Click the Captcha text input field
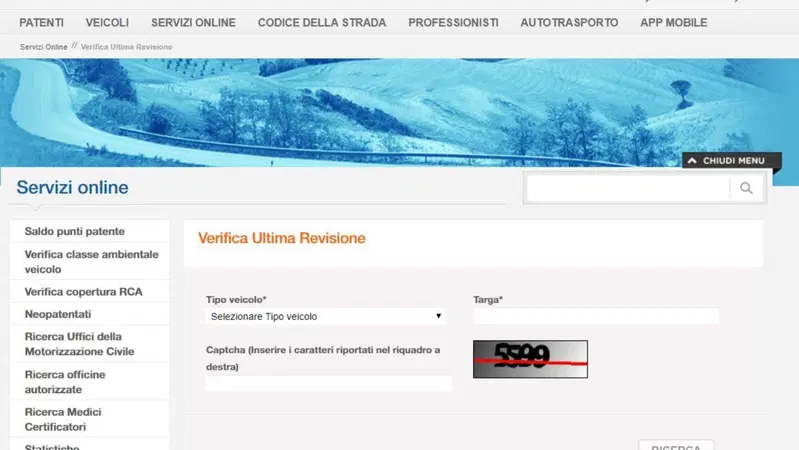Image resolution: width=799 pixels, height=450 pixels. pyautogui.click(x=329, y=383)
